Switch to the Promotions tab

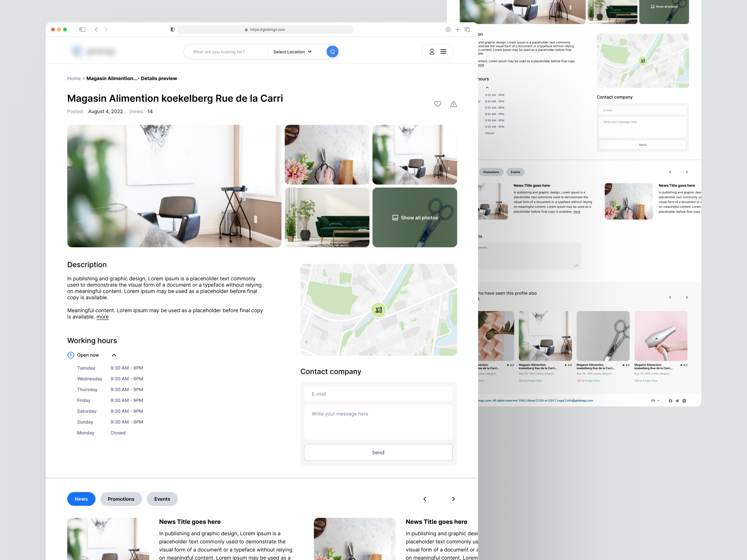pos(121,499)
